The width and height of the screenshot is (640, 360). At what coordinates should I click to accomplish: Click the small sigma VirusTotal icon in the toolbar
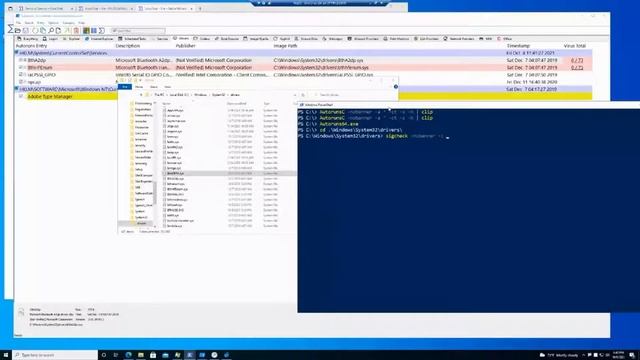pyautogui.click(x=102, y=30)
